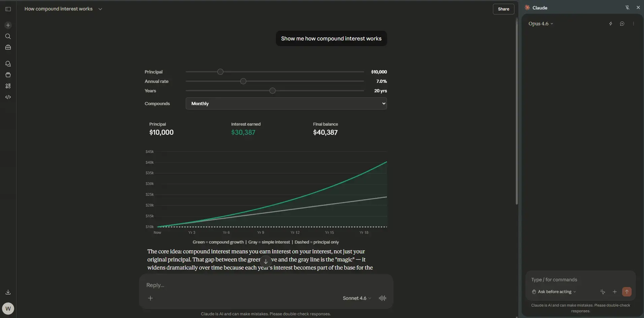This screenshot has height=318, width=644.
Task: Click the send arrow in Claude panel
Action: coord(627,292)
